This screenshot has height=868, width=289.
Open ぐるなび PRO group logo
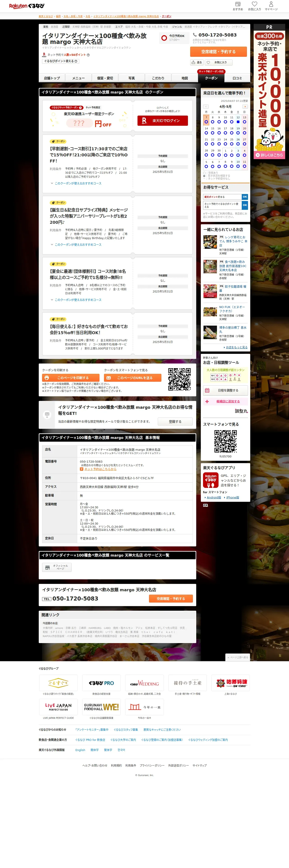click(101, 683)
